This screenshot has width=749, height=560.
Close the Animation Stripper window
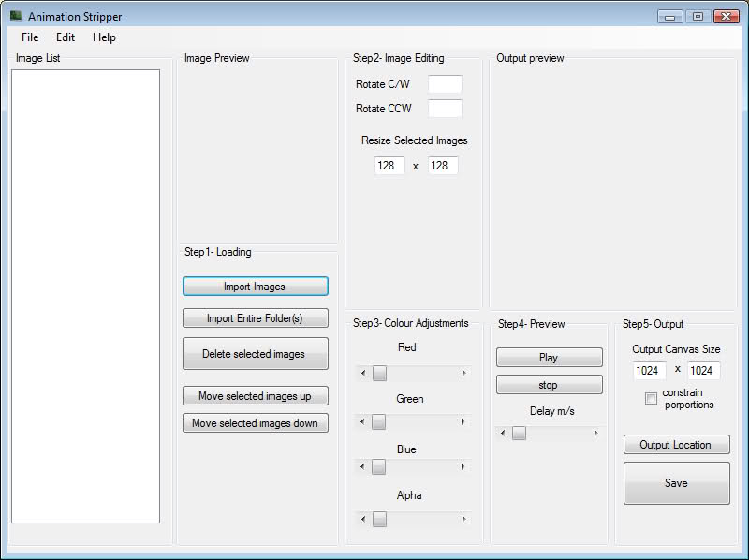pos(727,17)
